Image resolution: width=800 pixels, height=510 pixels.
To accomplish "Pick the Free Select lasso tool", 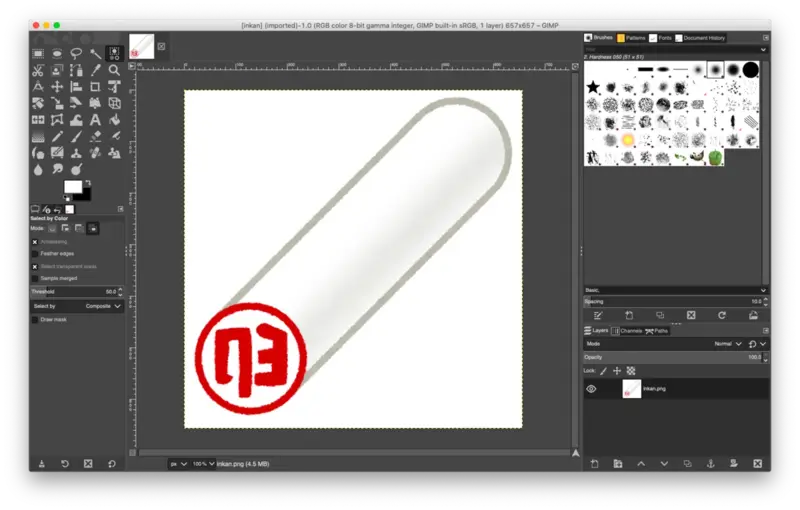I will (76, 53).
